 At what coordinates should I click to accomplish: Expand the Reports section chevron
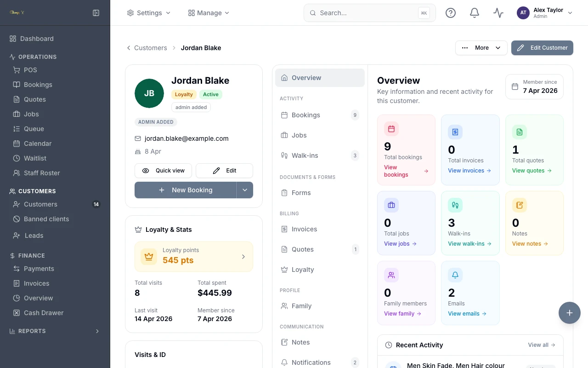coord(97,331)
